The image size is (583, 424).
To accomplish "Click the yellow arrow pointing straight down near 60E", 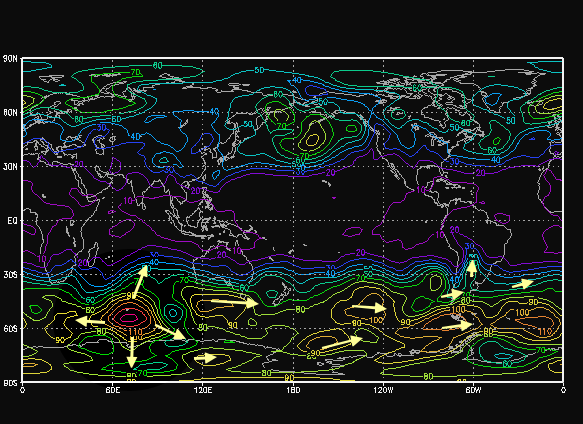I will click(132, 352).
